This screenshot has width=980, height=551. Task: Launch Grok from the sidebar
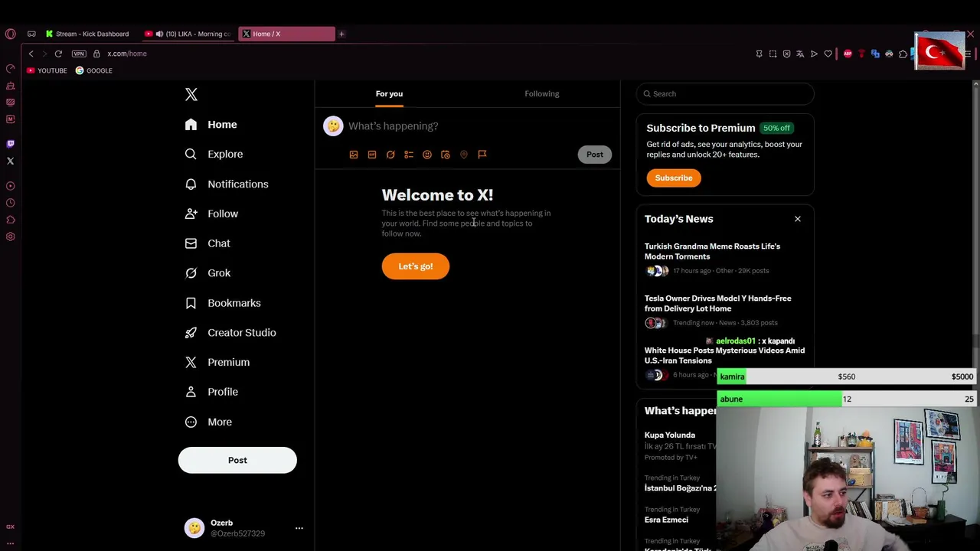pos(207,273)
